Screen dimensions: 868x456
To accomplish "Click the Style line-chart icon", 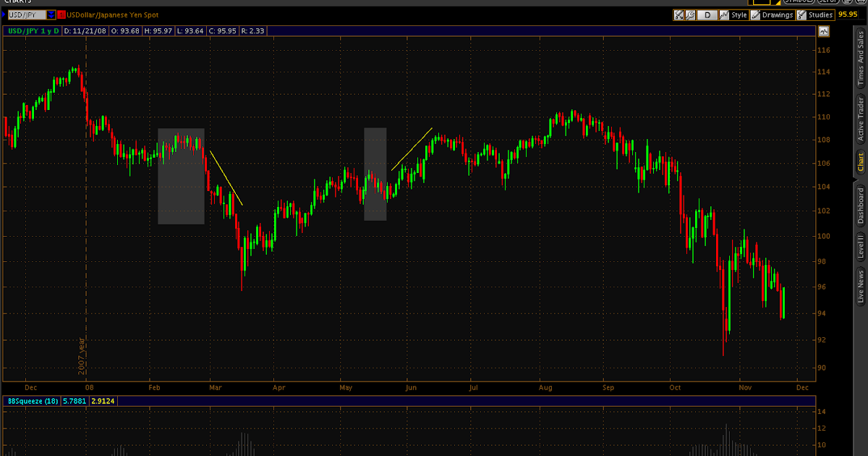I will pyautogui.click(x=724, y=14).
